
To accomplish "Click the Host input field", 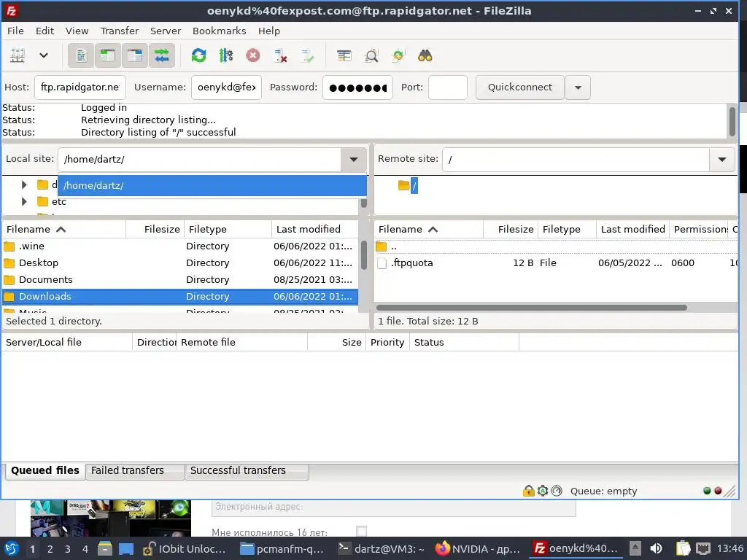I will tap(80, 87).
